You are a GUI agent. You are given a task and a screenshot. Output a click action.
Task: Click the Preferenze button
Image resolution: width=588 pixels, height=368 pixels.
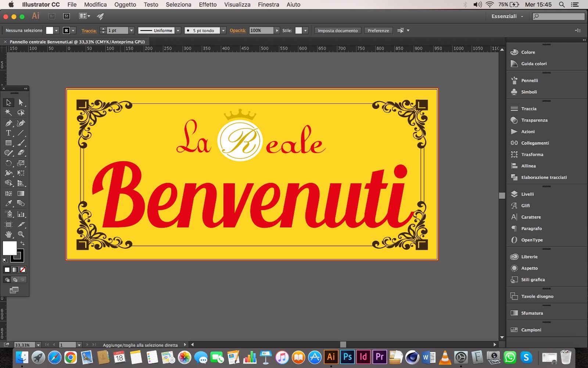(x=378, y=31)
